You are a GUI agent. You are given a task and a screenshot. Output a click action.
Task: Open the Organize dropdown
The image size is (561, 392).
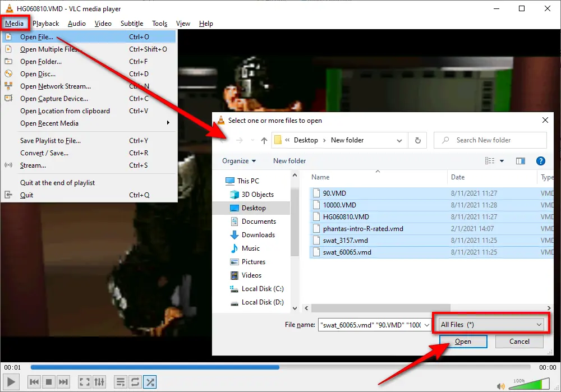[239, 161]
